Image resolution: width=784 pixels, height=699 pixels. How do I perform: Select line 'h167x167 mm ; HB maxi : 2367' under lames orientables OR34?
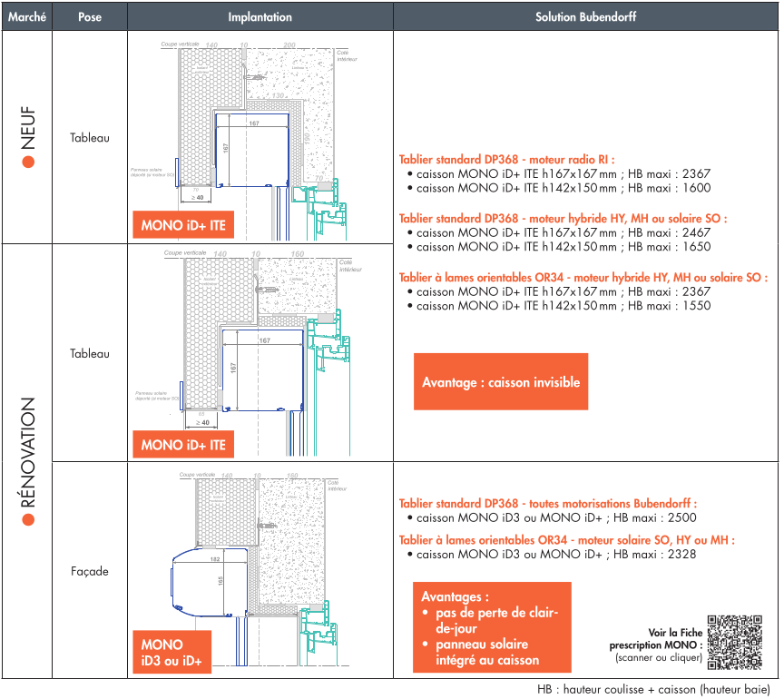[x=563, y=291]
